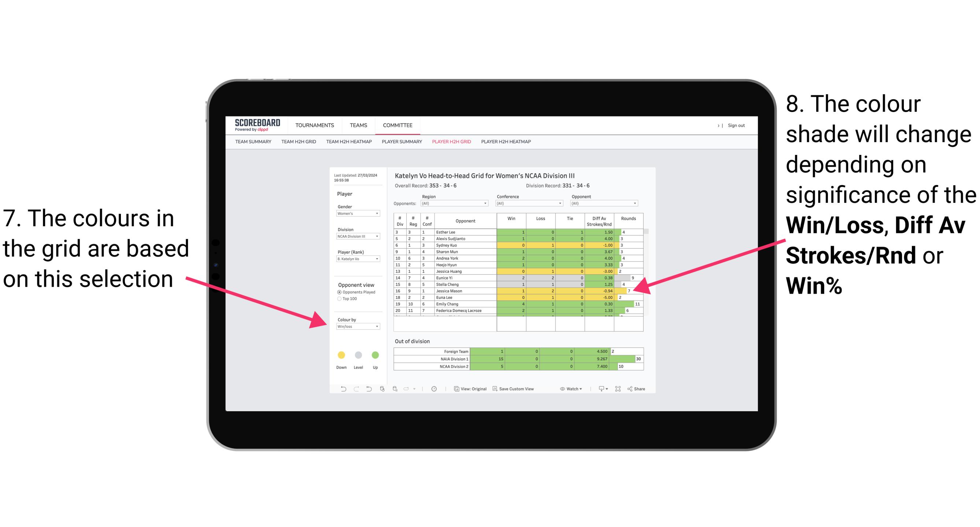Navigate to Player Summary tab
980x527 pixels.
(x=401, y=144)
